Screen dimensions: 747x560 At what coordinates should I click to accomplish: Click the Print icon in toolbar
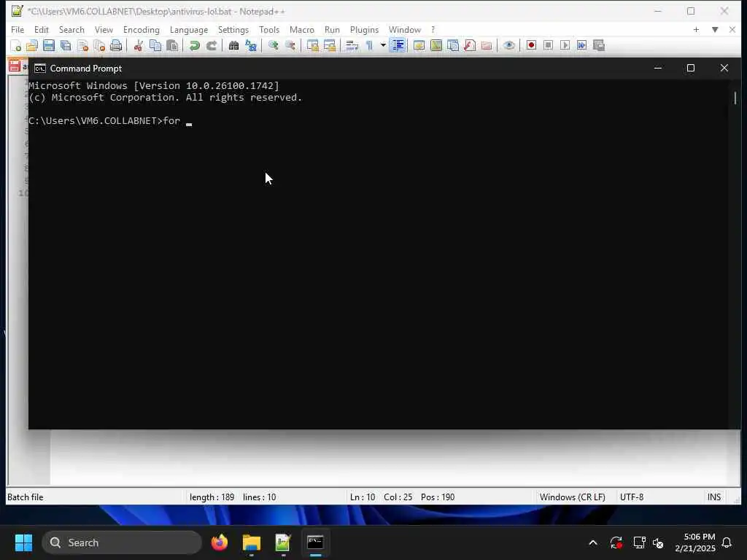(x=116, y=46)
